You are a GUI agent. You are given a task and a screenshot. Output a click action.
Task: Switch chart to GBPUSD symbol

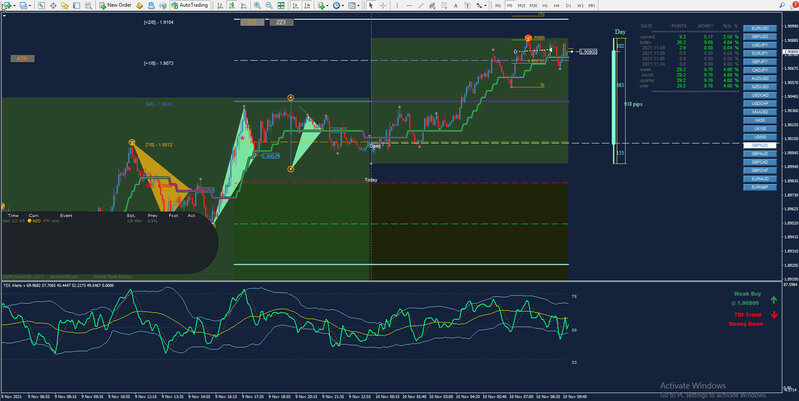[x=760, y=36]
